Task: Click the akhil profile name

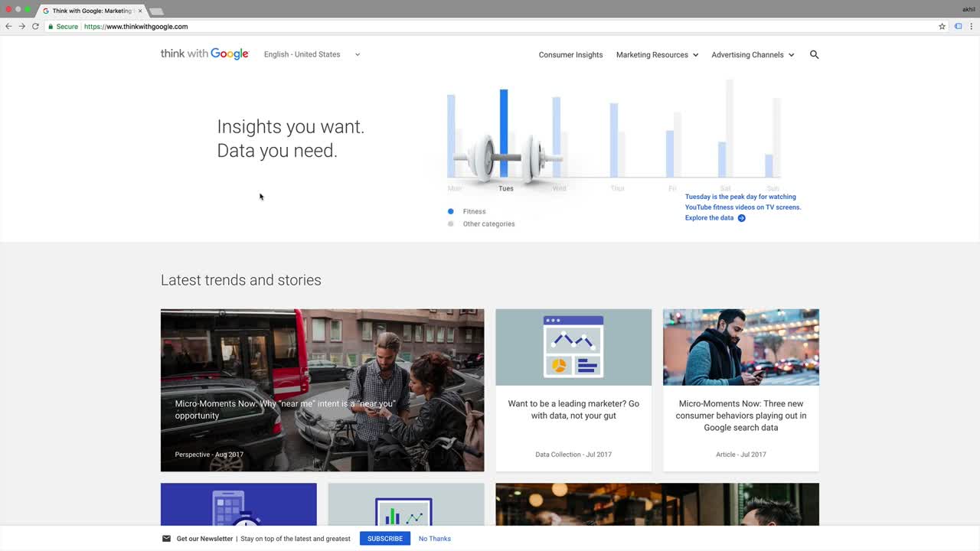Action: tap(969, 10)
